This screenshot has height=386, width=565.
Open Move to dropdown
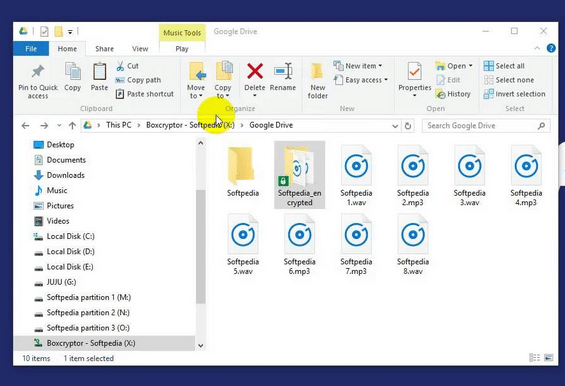coord(196,92)
